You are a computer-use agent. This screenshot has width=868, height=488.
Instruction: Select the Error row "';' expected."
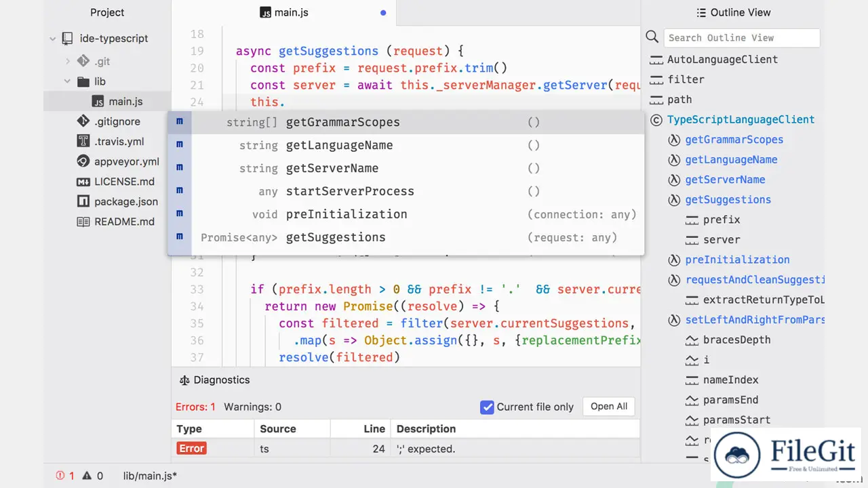(x=406, y=449)
